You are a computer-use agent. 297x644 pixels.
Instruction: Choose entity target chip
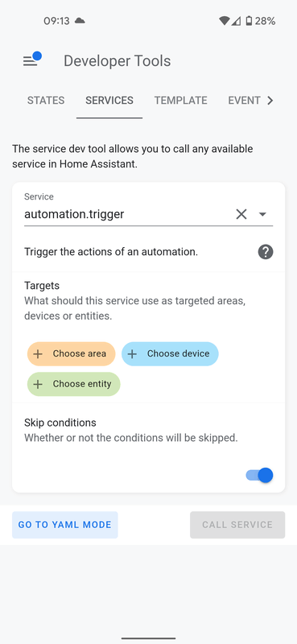tap(74, 385)
